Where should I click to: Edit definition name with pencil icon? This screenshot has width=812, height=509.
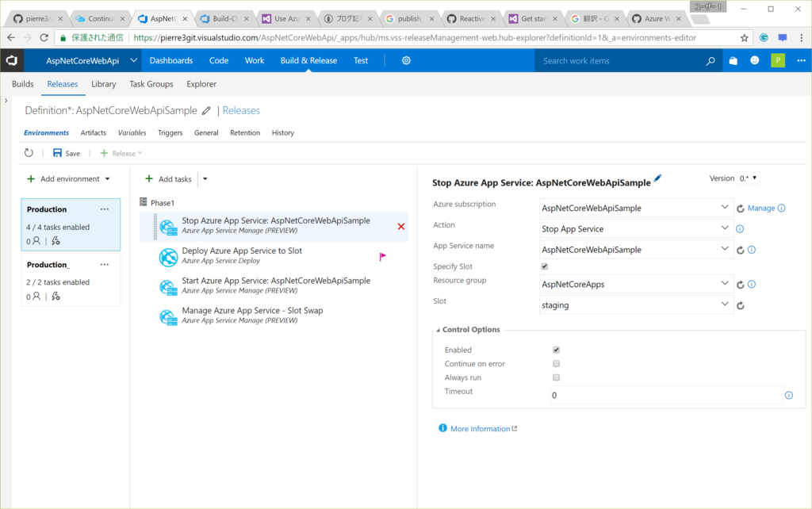coord(206,111)
